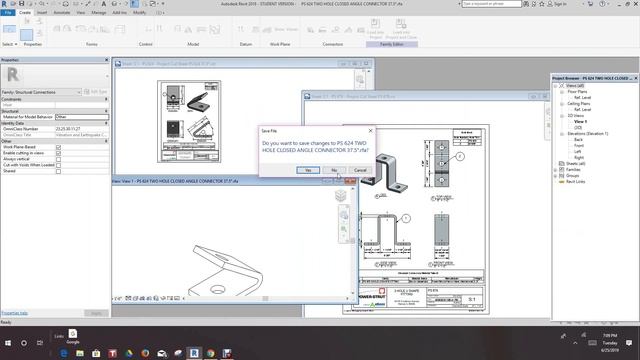
Task: Open the Properties ribbon button
Action: [x=27, y=34]
